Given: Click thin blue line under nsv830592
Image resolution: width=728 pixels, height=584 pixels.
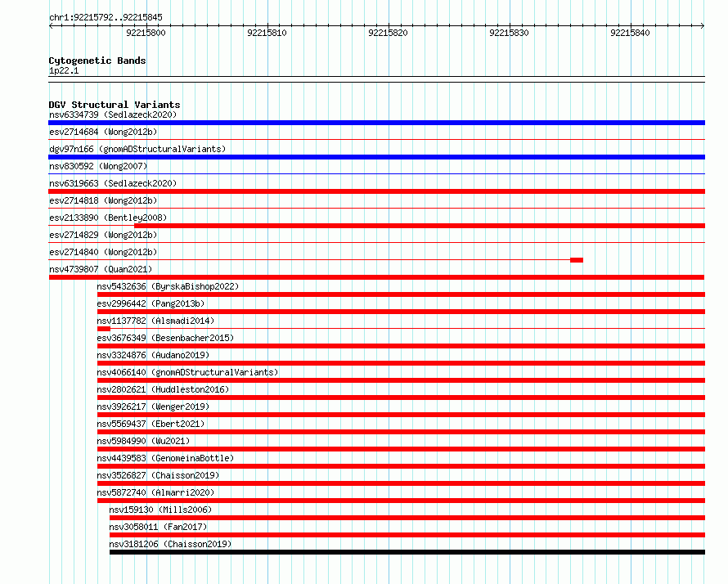Looking at the screenshot, I should pyautogui.click(x=376, y=174).
